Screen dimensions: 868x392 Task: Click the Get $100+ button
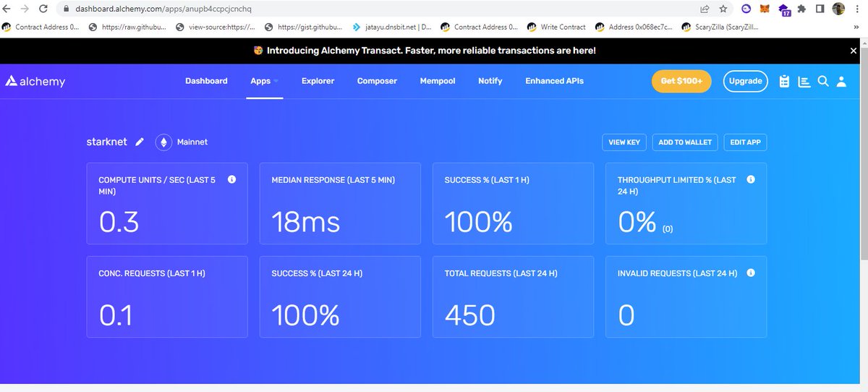tap(681, 81)
